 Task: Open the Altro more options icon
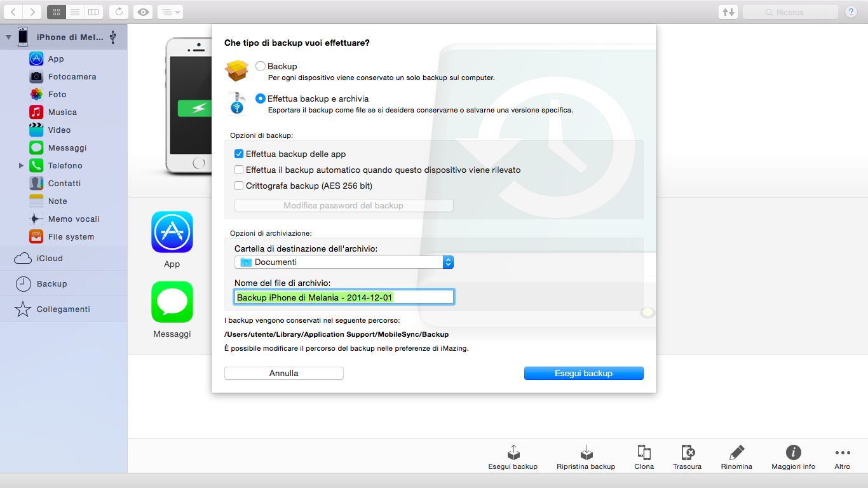pos(843,453)
